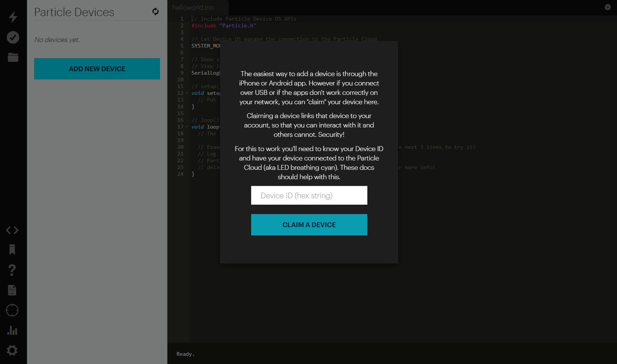Click the ADD NEW DEVICE button
The image size is (617, 364).
[x=97, y=69]
